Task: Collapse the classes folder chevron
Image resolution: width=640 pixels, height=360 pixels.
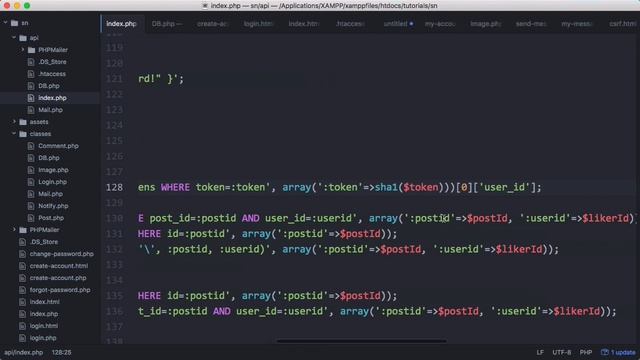Action: pyautogui.click(x=14, y=133)
